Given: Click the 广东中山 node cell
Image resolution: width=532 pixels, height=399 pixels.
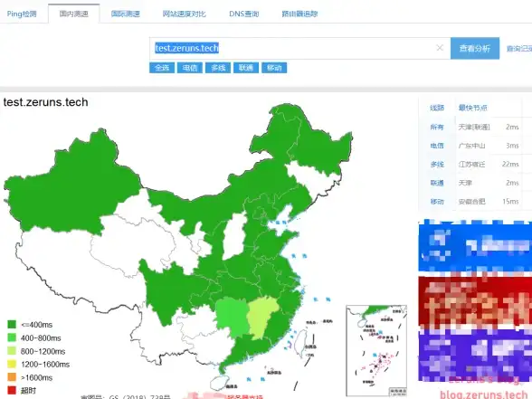Looking at the screenshot, I should tap(471, 146).
